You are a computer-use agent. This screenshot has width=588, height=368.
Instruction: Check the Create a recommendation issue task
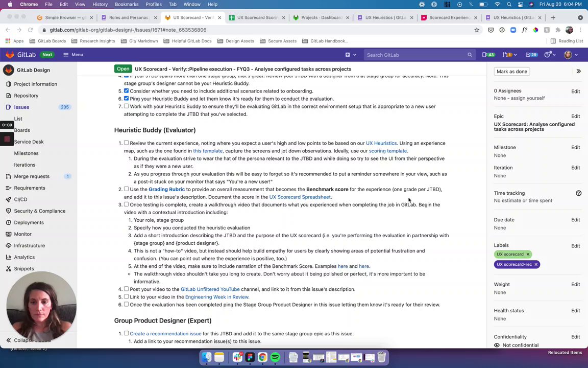coord(127,333)
